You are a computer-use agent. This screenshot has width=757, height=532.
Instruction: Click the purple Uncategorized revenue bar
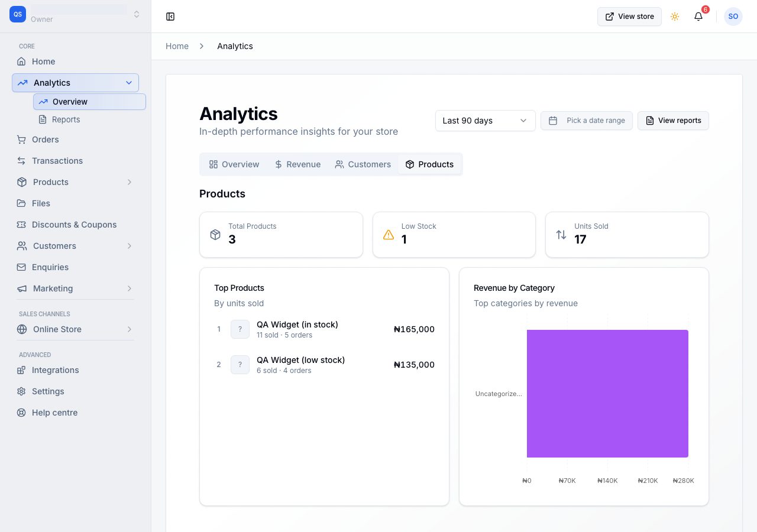[607, 394]
